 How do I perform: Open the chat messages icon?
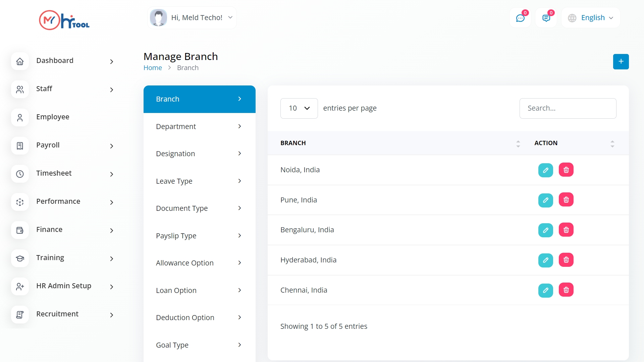tap(521, 17)
